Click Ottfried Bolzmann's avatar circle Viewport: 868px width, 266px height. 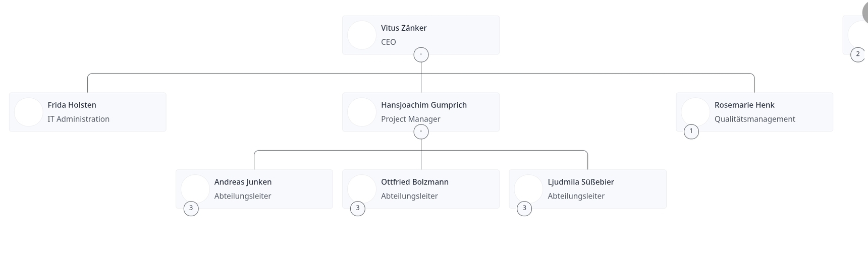click(x=362, y=189)
